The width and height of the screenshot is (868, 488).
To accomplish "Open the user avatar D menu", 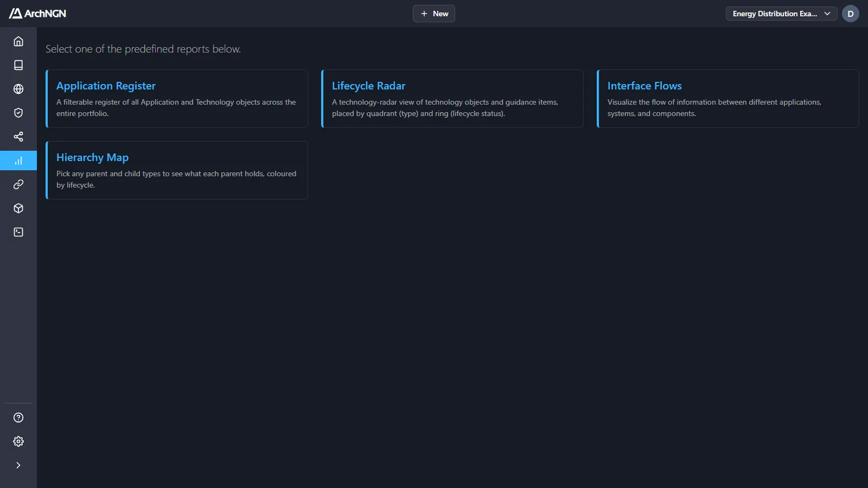I will (x=851, y=14).
